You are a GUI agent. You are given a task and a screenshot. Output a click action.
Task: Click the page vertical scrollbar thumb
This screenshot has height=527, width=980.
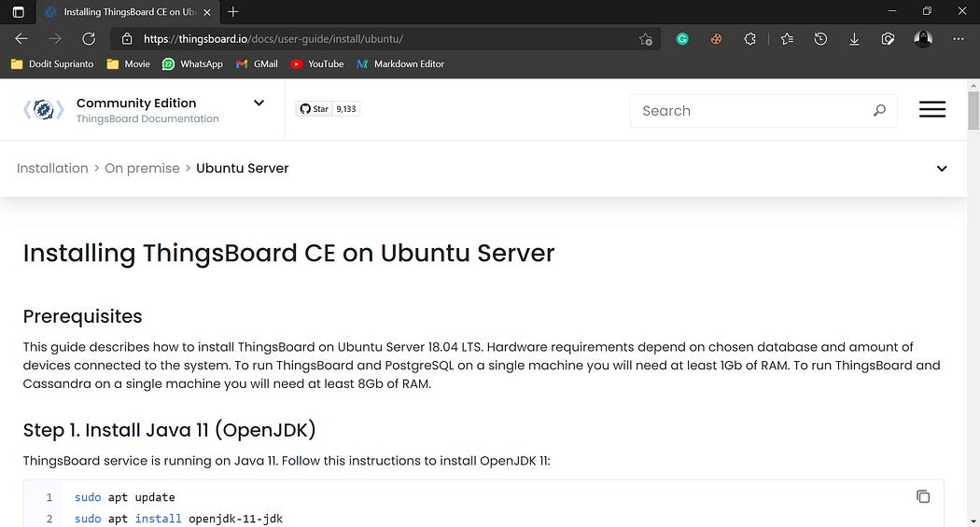[973, 110]
